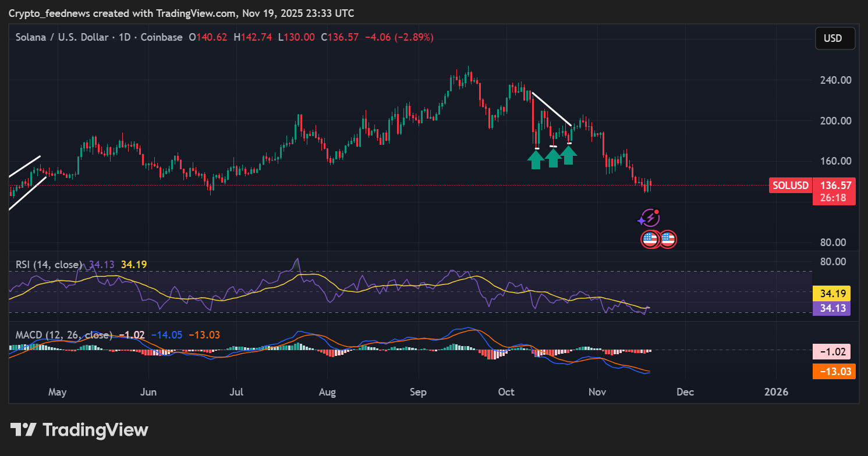The width and height of the screenshot is (868, 456).
Task: Open the USD currency selector
Action: (835, 38)
